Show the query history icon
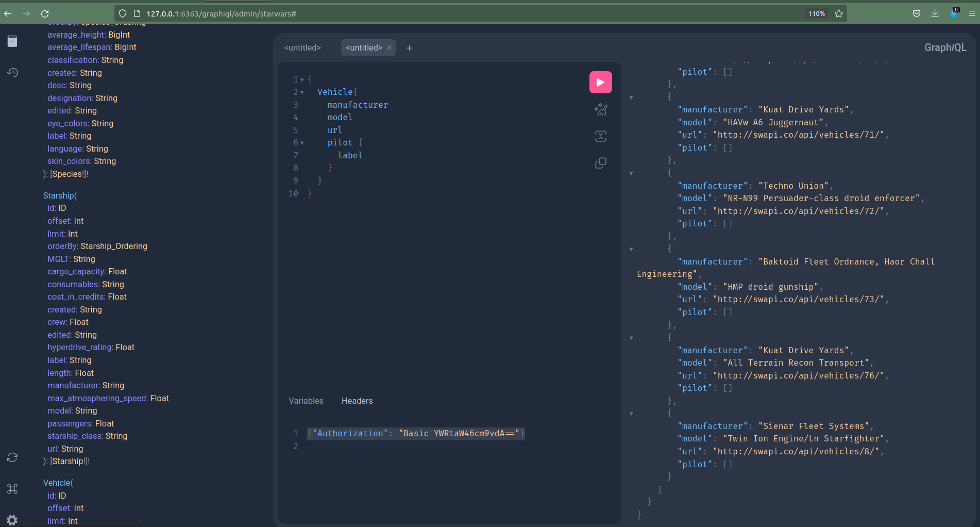The height and width of the screenshot is (527, 980). [x=12, y=73]
